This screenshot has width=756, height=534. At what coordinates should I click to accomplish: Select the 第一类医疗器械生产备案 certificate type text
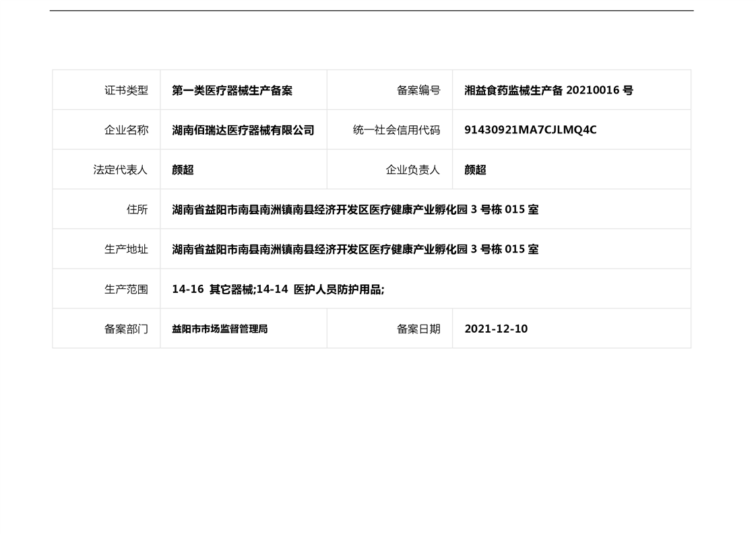click(232, 90)
